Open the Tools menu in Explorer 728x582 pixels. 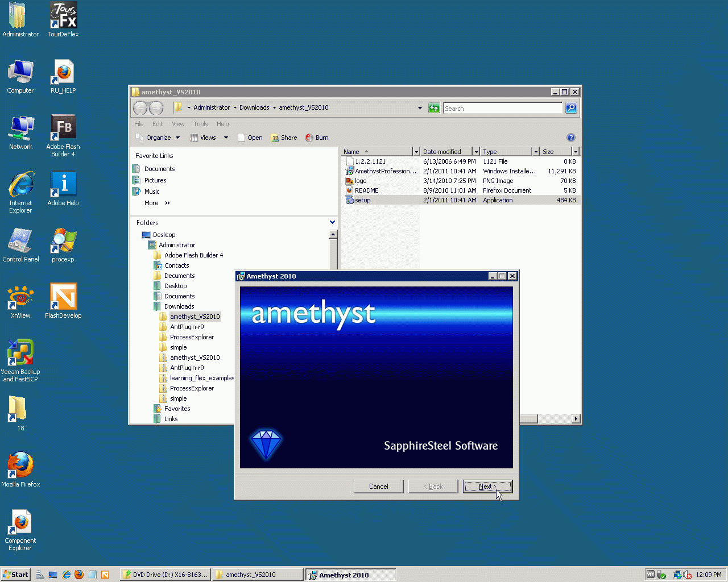(x=201, y=124)
